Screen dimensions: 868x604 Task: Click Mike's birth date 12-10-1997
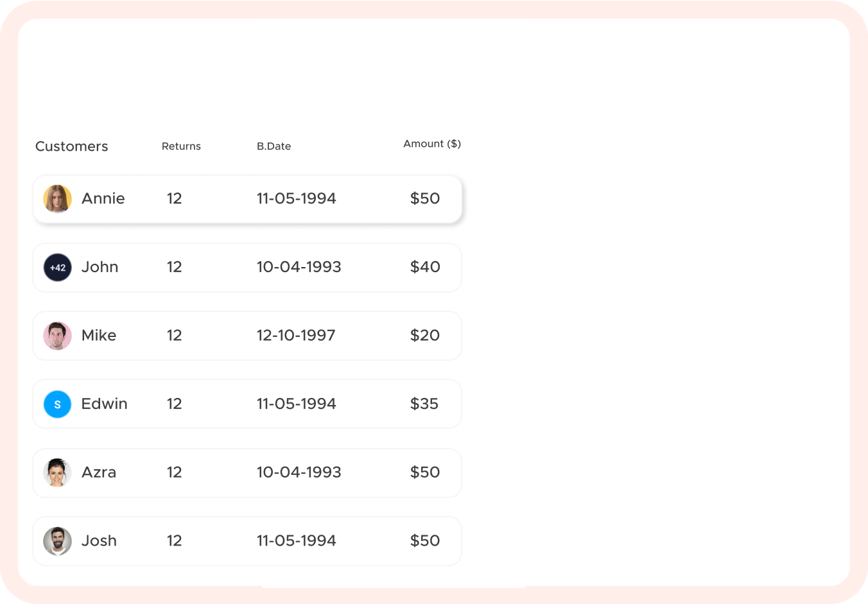296,336
